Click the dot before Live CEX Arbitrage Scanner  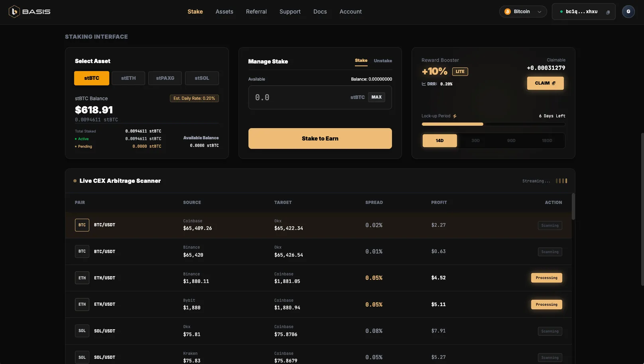[x=75, y=181]
